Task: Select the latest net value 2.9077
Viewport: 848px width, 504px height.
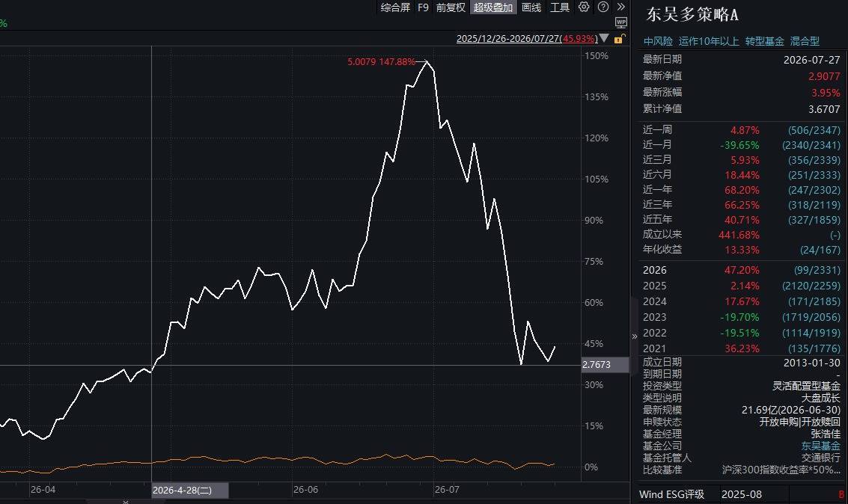Action: pos(824,76)
